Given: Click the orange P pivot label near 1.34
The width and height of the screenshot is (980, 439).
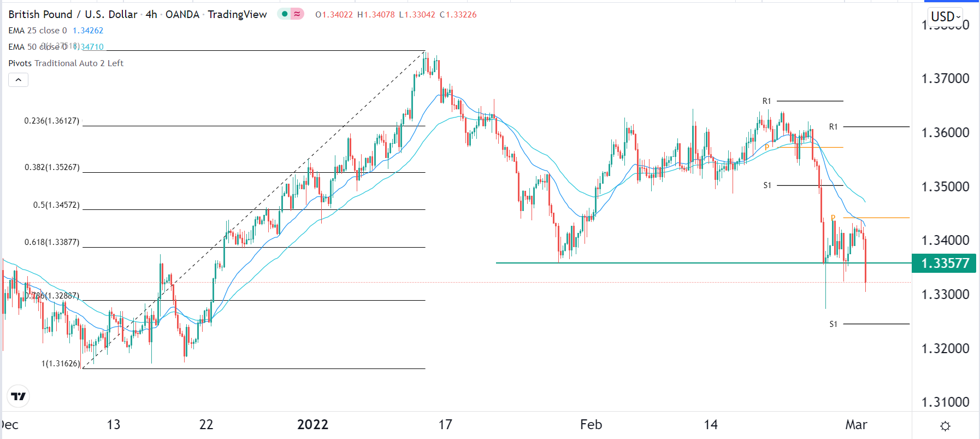Looking at the screenshot, I should 833,218.
